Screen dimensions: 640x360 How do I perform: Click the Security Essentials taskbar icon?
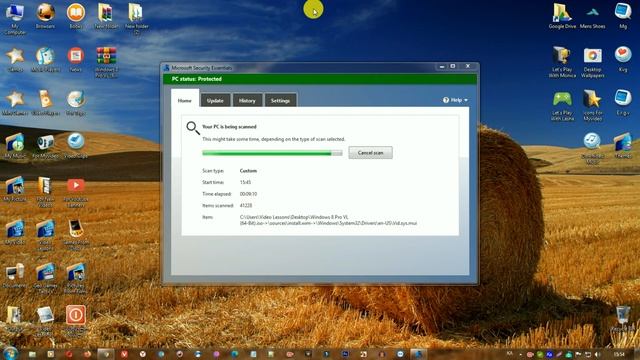point(418,354)
